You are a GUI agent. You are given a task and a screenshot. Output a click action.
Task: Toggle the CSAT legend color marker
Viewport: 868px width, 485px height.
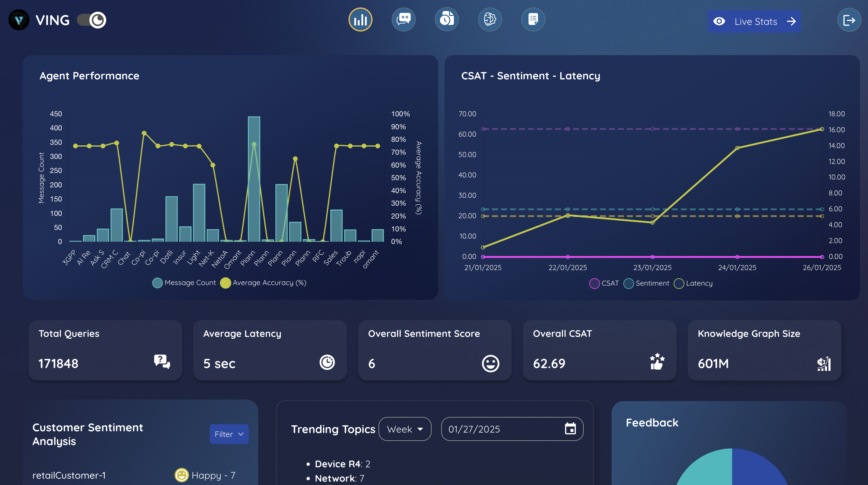[x=594, y=284]
